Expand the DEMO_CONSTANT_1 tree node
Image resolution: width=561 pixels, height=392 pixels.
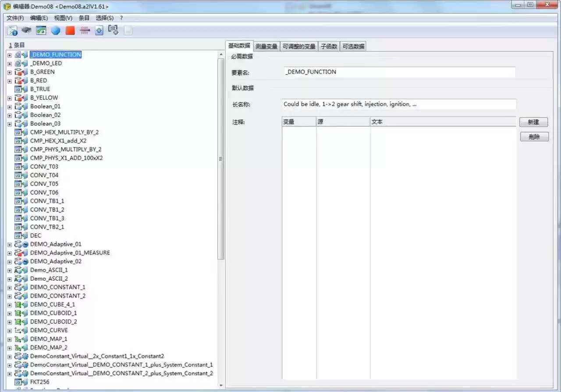[10, 287]
